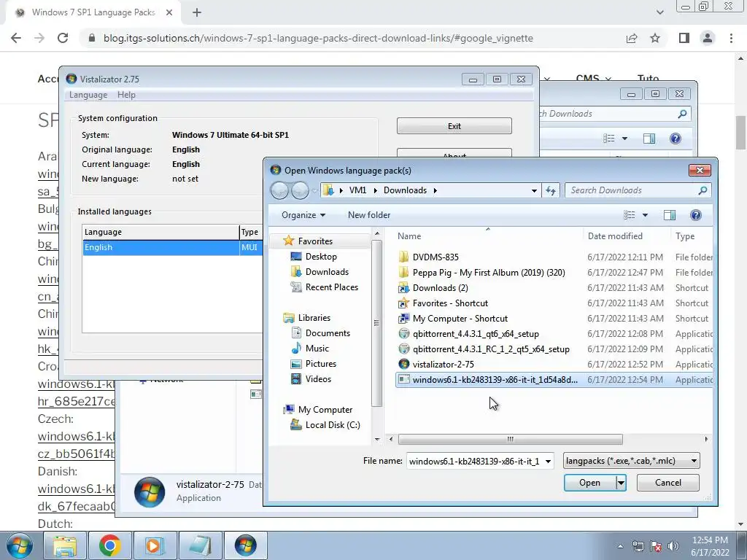747x560 pixels.
Task: Select the My Computer - Shortcut icon
Action: click(403, 319)
